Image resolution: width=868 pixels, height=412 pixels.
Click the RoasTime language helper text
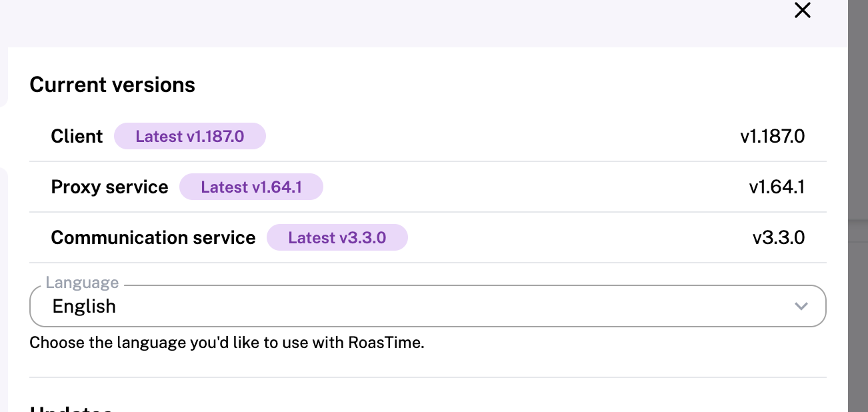(227, 343)
